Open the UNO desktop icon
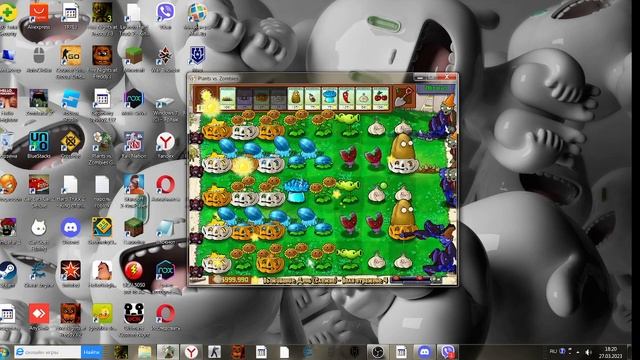 click(x=39, y=145)
